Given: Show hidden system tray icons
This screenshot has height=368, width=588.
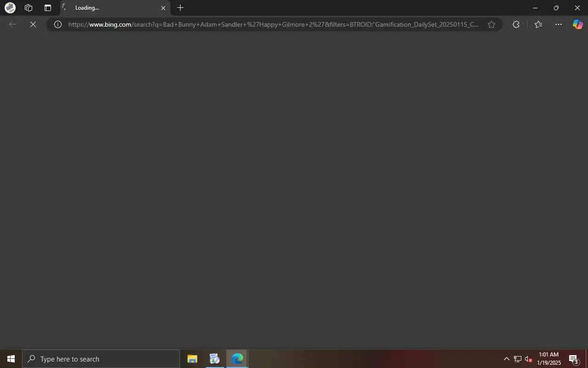Looking at the screenshot, I should [507, 359].
